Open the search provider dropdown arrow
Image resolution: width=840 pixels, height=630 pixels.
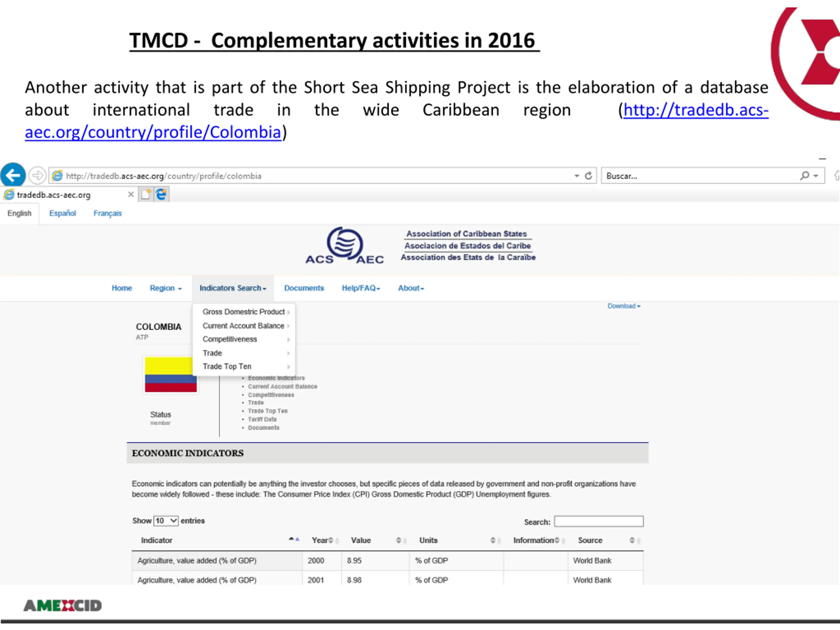(x=816, y=176)
